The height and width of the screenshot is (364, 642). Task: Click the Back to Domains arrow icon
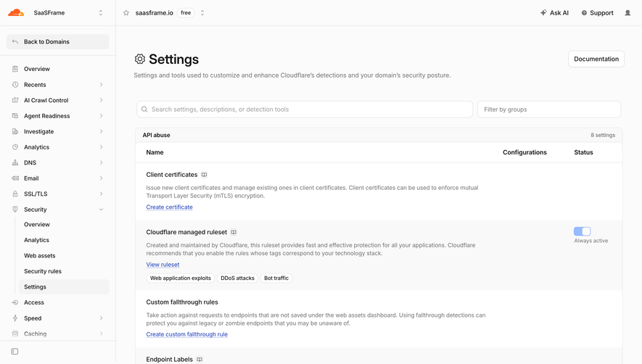tap(15, 42)
